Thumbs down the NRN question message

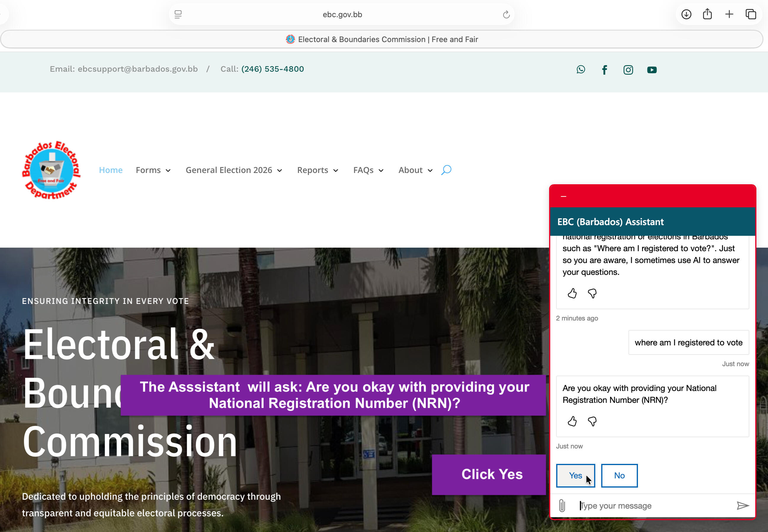(x=592, y=421)
